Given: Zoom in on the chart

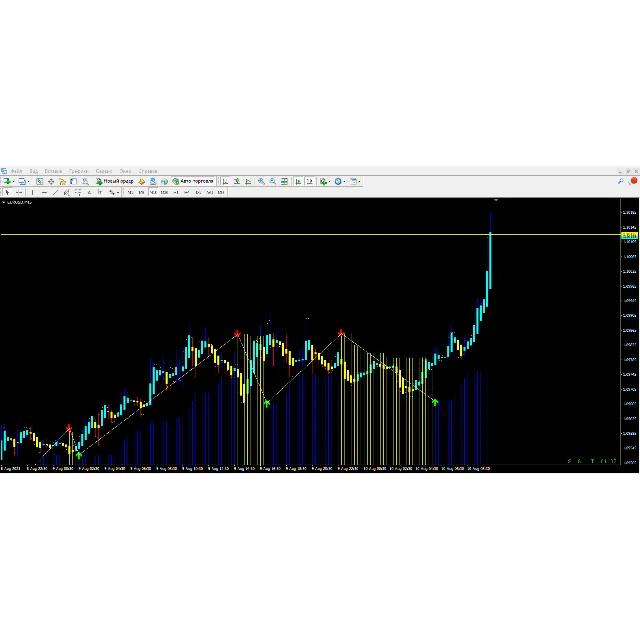Looking at the screenshot, I should point(261,181).
